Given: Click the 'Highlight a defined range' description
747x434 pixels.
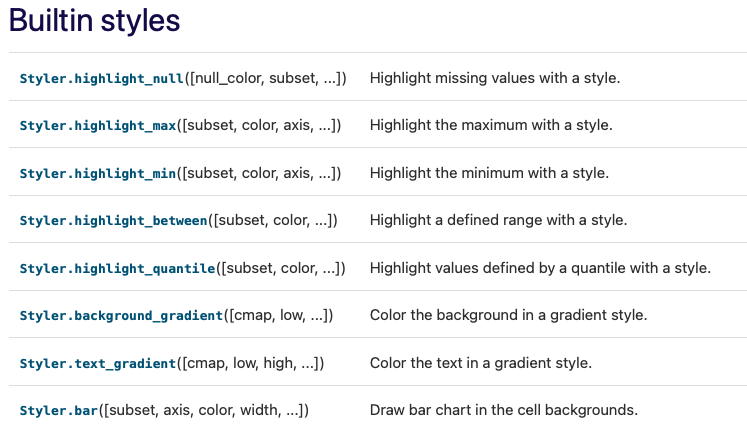Looking at the screenshot, I should click(498, 220).
